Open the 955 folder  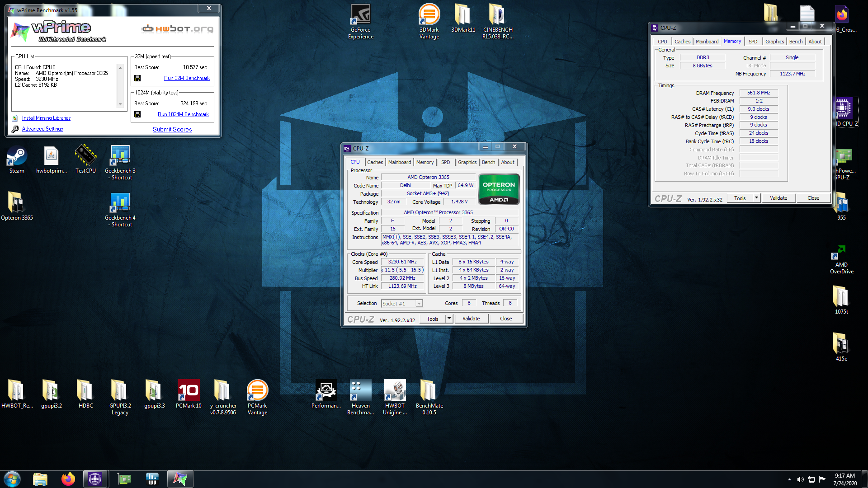click(841, 206)
